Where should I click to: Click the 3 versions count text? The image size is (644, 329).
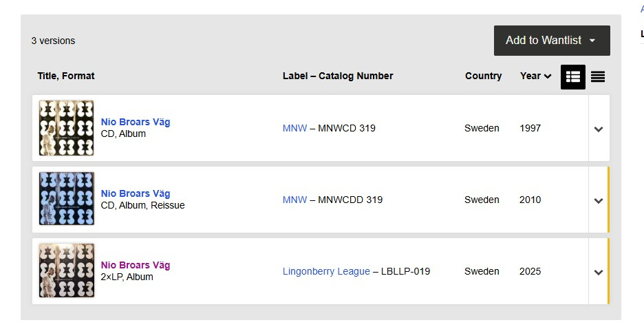[x=53, y=41]
